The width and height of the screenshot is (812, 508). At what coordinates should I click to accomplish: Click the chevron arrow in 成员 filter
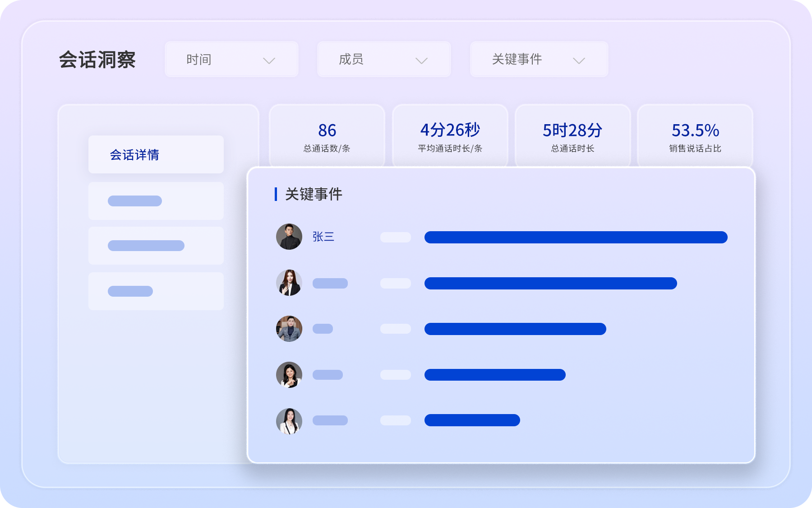point(421,61)
